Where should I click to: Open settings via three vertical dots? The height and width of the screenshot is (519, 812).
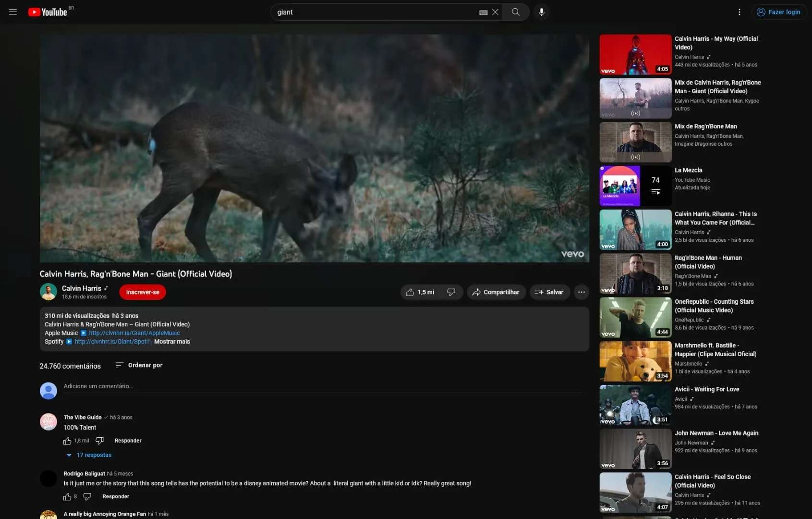[739, 12]
